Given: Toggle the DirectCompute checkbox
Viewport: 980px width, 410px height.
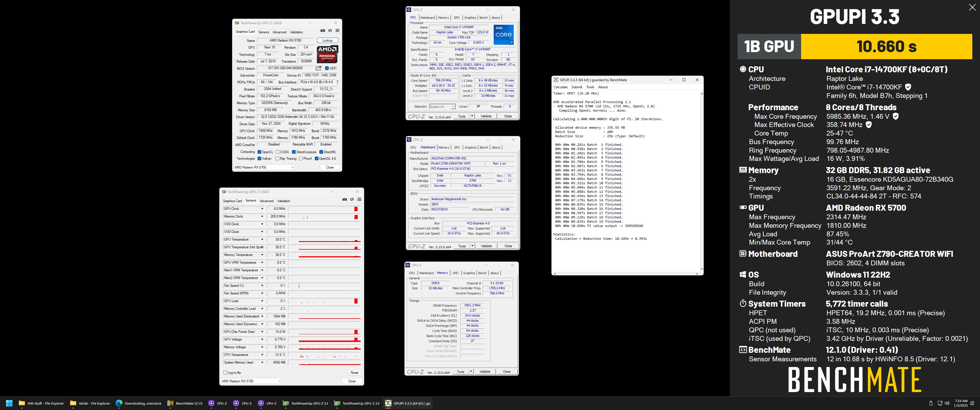Looking at the screenshot, I should pyautogui.click(x=294, y=152).
